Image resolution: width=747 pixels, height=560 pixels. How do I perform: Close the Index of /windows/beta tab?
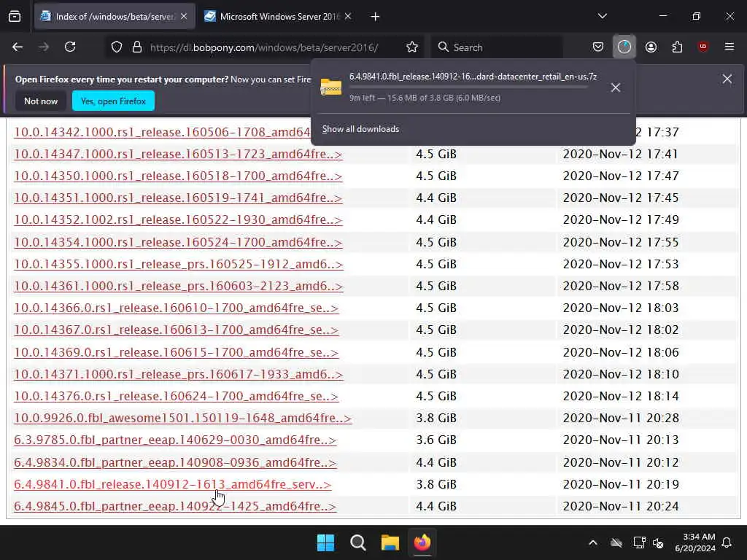[x=184, y=16]
